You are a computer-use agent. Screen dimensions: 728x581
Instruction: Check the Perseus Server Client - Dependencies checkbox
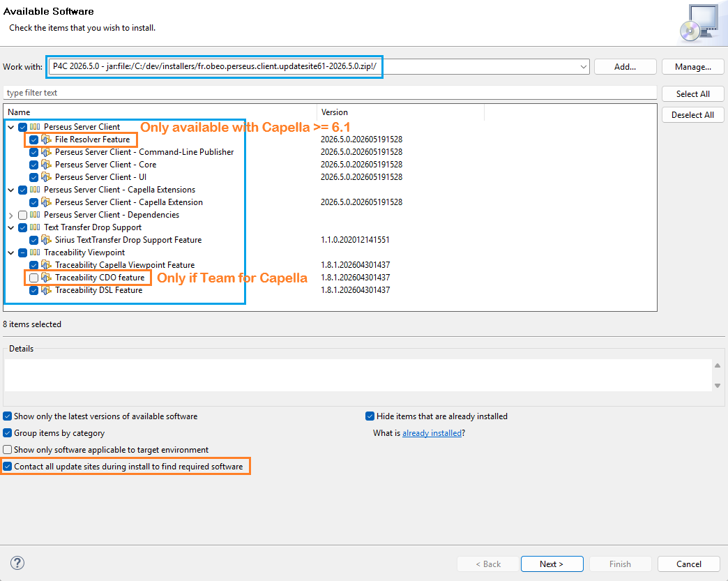(22, 215)
